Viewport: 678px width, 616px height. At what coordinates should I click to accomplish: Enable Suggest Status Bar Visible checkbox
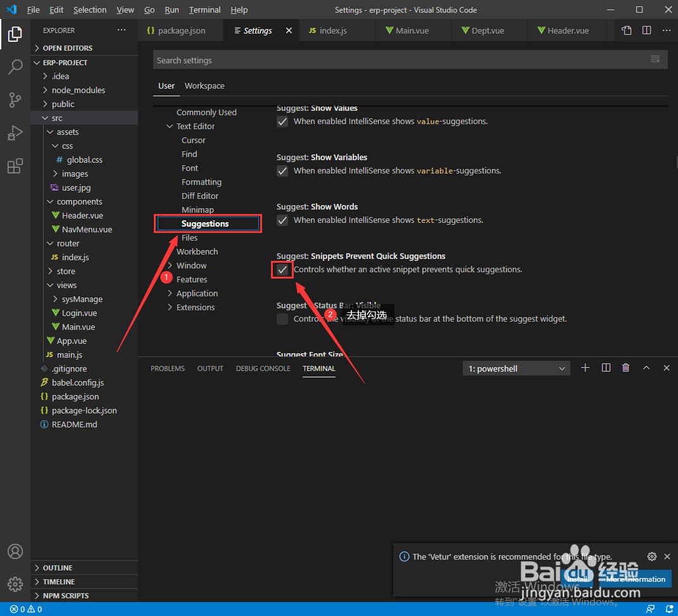click(282, 319)
